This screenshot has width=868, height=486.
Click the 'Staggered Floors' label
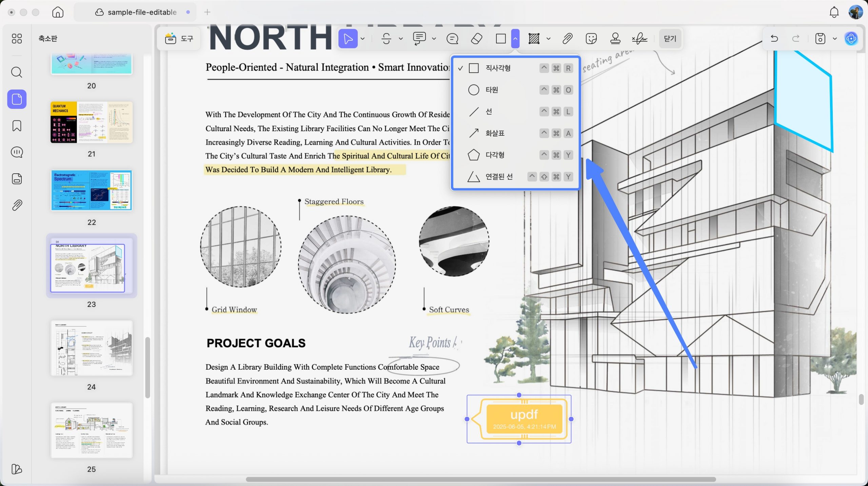pyautogui.click(x=334, y=201)
